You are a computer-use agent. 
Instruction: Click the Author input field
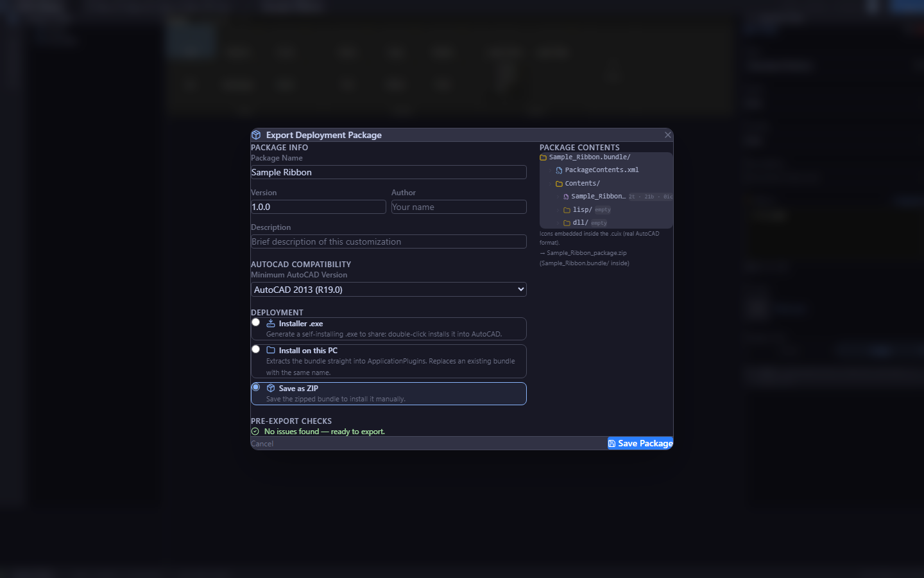pyautogui.click(x=459, y=207)
